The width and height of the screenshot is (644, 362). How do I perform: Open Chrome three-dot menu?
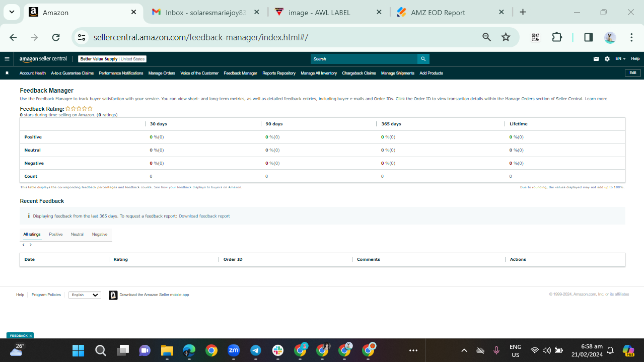(x=631, y=37)
